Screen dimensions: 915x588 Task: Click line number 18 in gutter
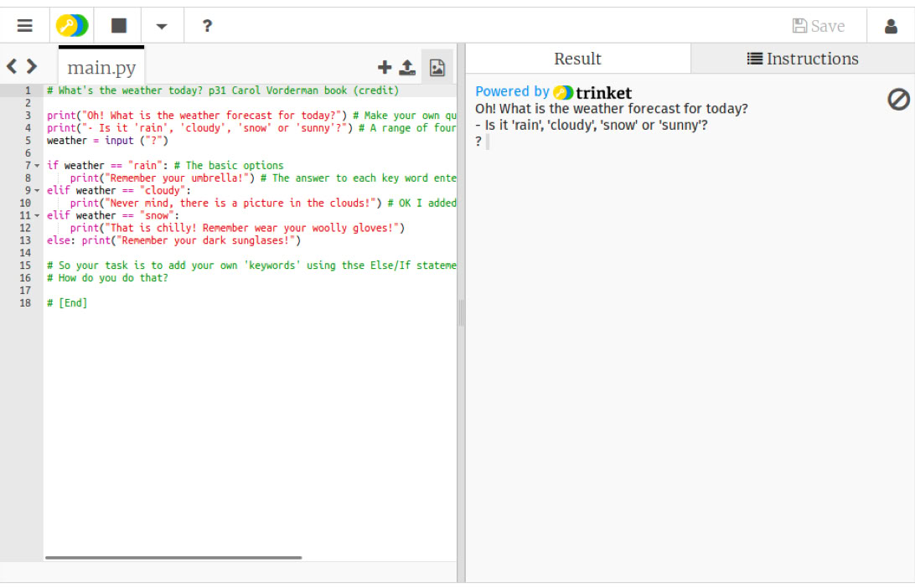[x=25, y=303]
